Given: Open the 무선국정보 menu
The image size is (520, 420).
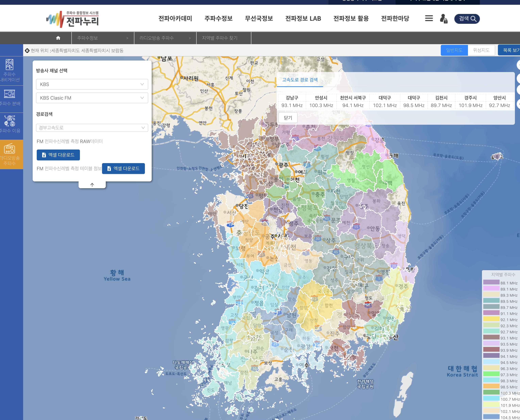Looking at the screenshot, I should coord(259,18).
